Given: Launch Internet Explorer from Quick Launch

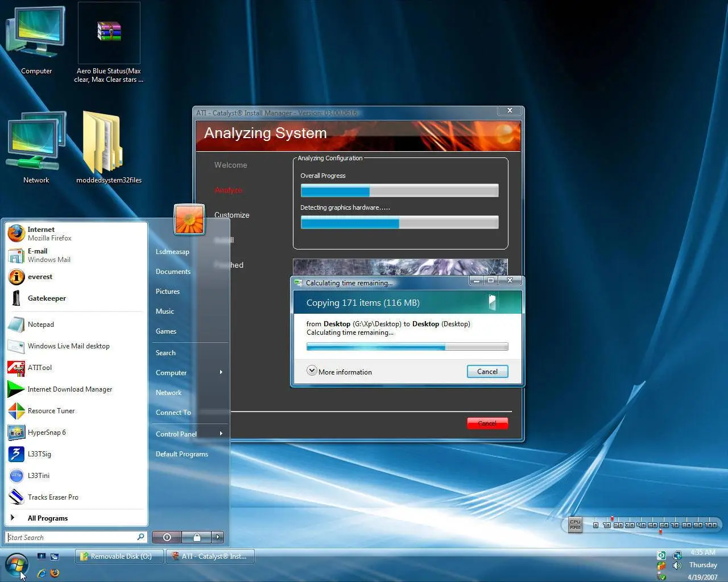Looking at the screenshot, I should click(x=41, y=573).
